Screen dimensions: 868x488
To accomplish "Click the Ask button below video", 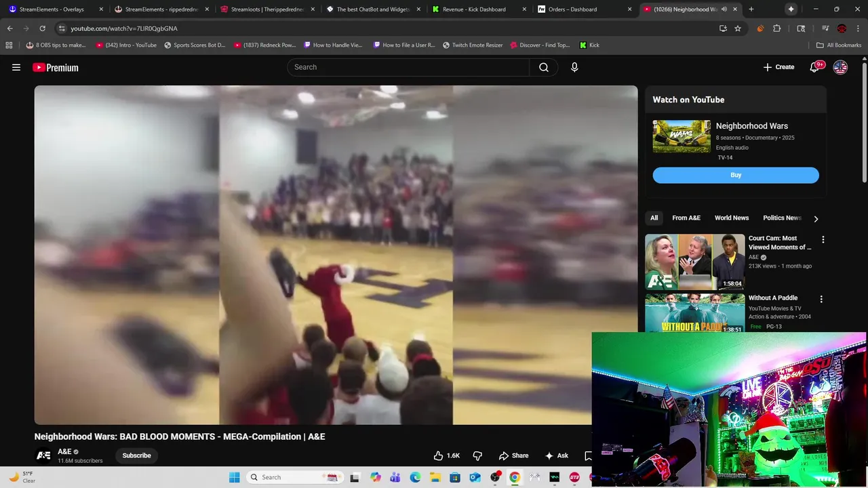I will 557,455.
